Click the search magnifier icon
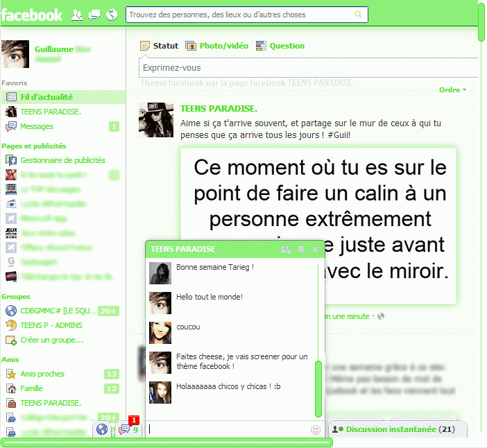Image resolution: width=487 pixels, height=448 pixels. tap(358, 15)
